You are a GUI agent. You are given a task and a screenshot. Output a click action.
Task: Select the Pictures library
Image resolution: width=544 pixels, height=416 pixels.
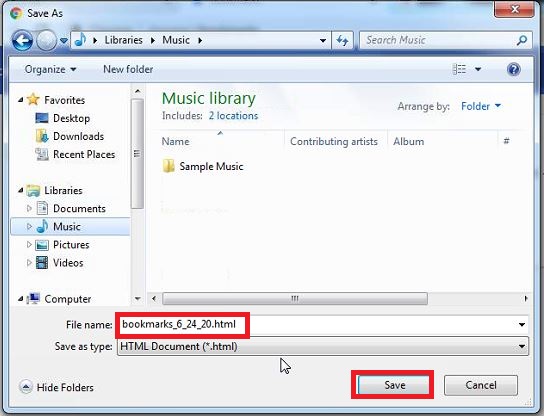71,245
